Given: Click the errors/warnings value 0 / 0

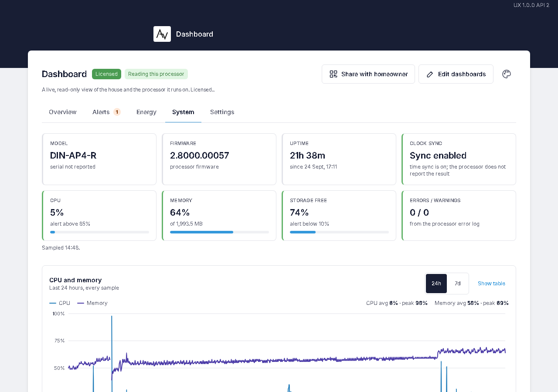Looking at the screenshot, I should pos(419,213).
